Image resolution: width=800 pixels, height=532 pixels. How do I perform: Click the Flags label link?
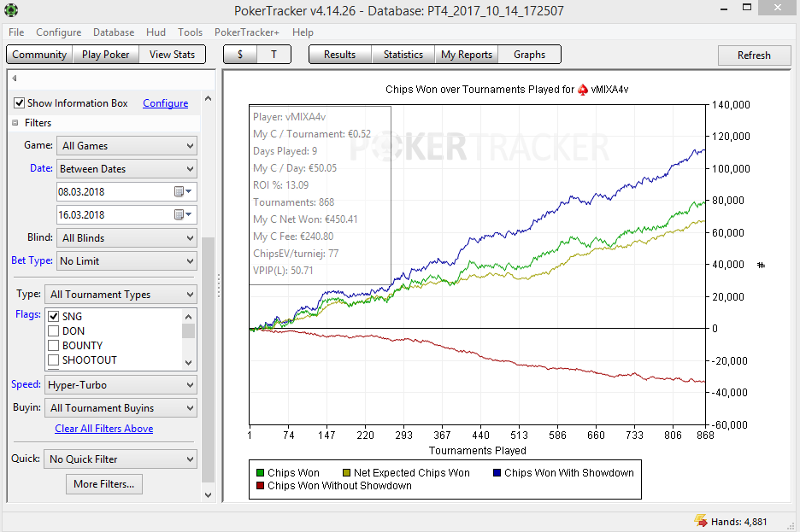28,314
